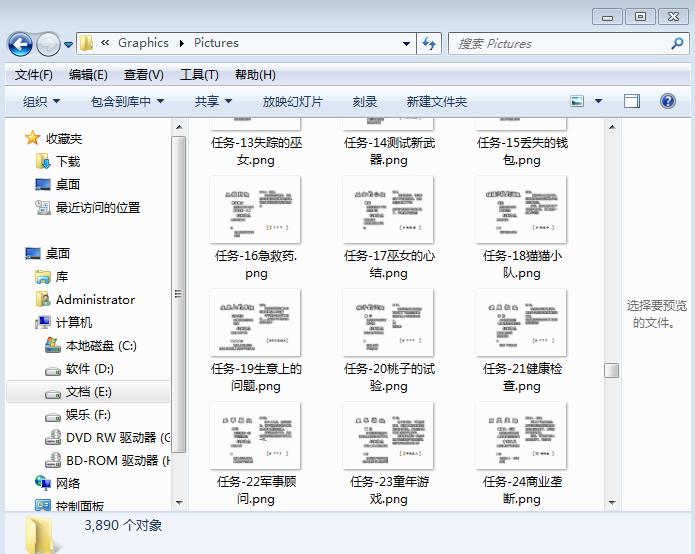Click file name 任务-14测试新武器.png
The image size is (695, 554).
(x=389, y=151)
